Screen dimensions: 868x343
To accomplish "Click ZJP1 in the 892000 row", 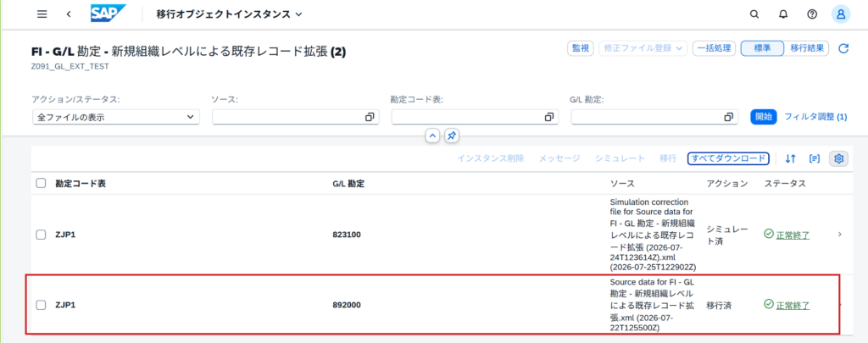I will 65,305.
